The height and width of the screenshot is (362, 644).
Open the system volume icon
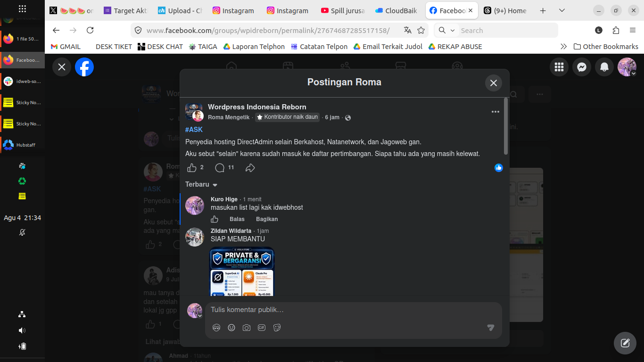pos(22,330)
